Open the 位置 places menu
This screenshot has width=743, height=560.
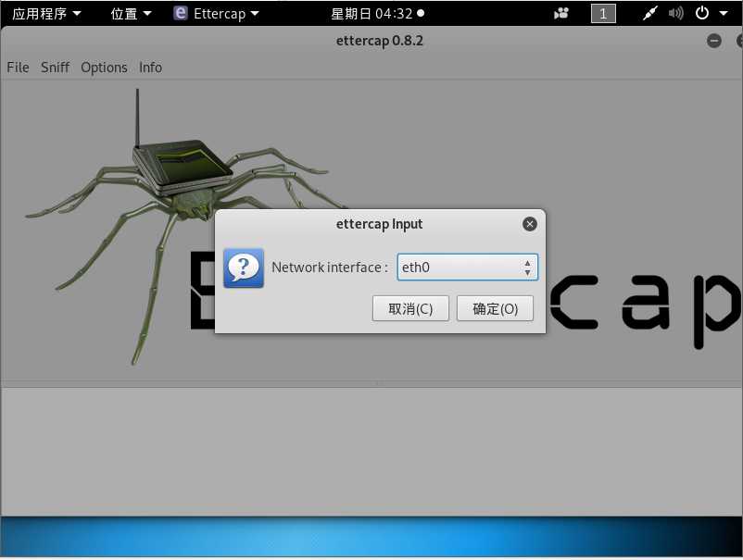(131, 13)
